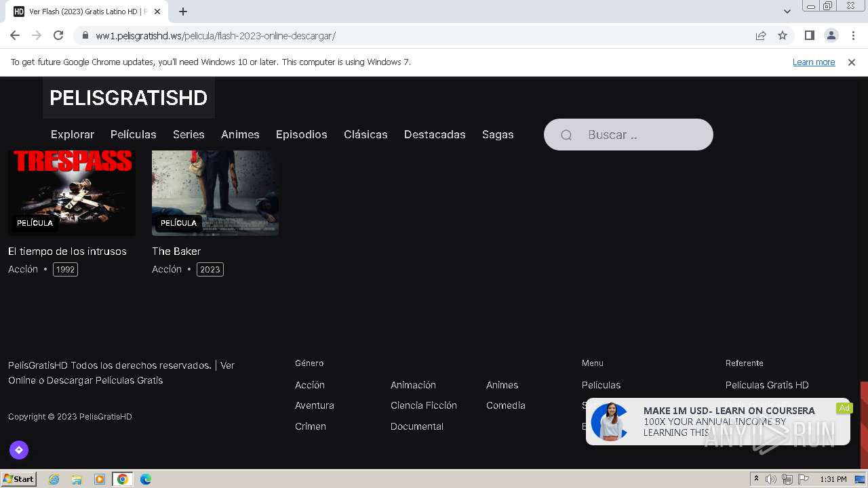
Task: Open the network tray icon
Action: pos(787,479)
